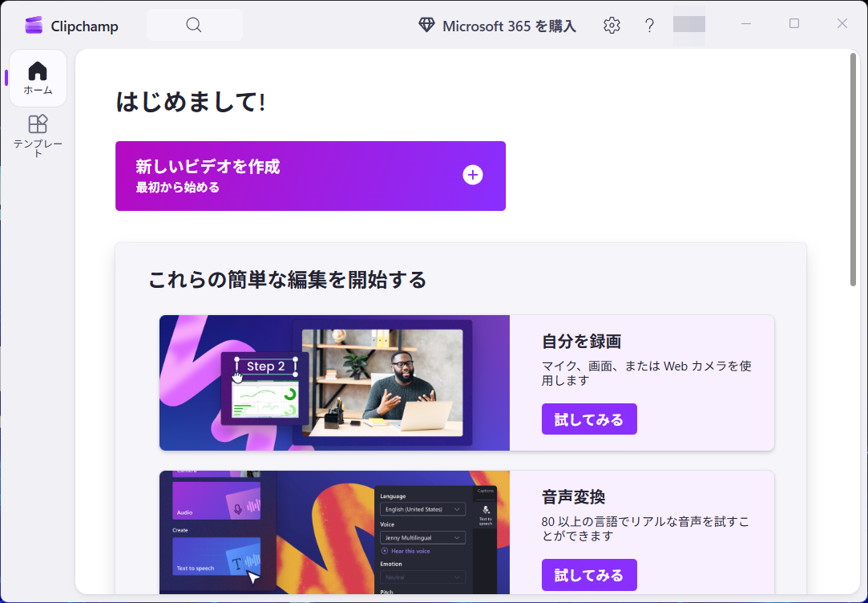Image resolution: width=868 pixels, height=603 pixels.
Task: Switch to the テンプレート tab
Action: pyautogui.click(x=38, y=136)
